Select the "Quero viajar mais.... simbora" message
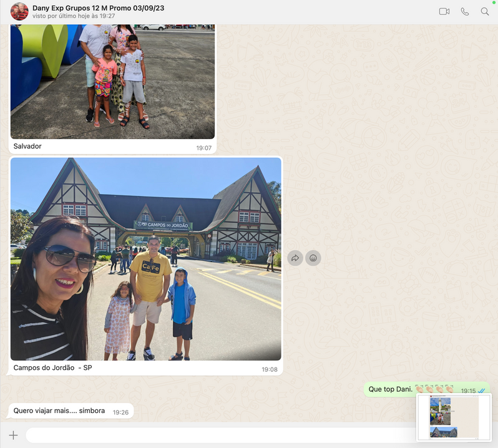498x448 pixels. click(x=59, y=411)
